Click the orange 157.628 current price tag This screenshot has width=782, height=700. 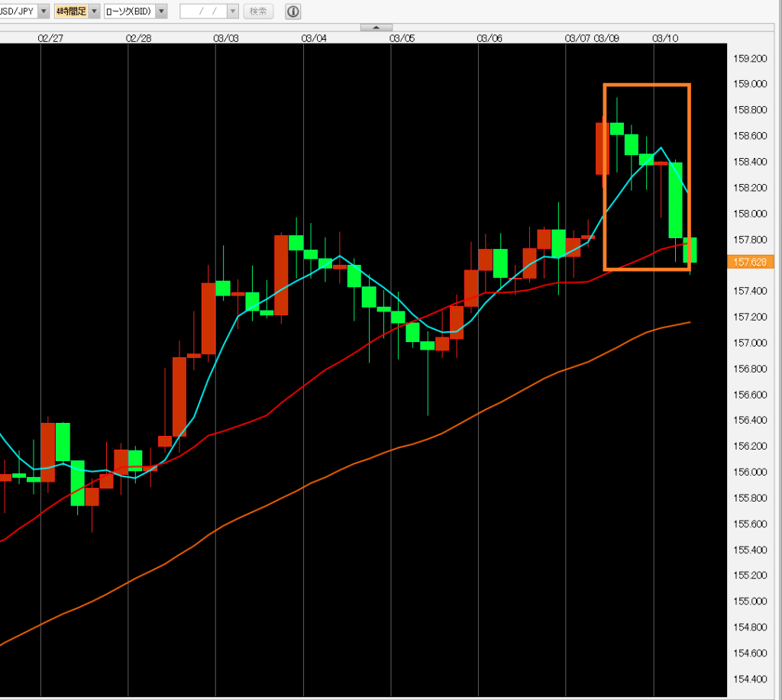click(x=751, y=262)
